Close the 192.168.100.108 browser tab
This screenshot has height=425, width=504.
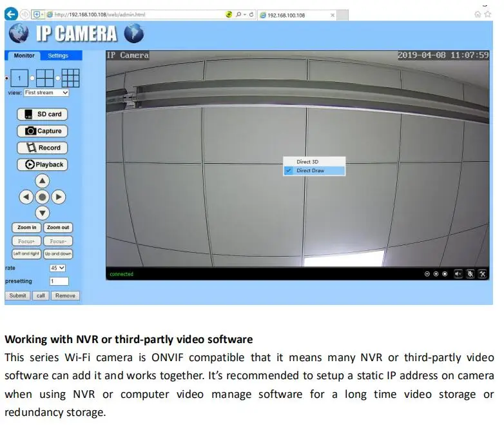pos(333,15)
